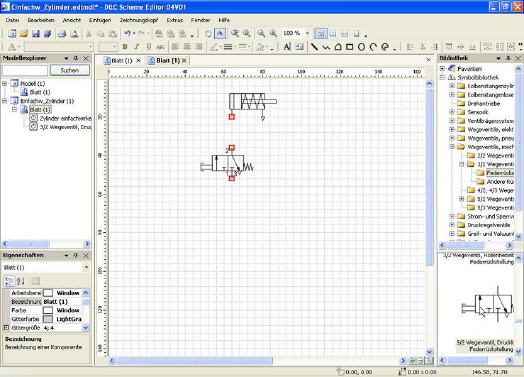524x377 pixels.
Task: Click the Zylinder einfachwirkend tree icon
Action: pos(33,118)
